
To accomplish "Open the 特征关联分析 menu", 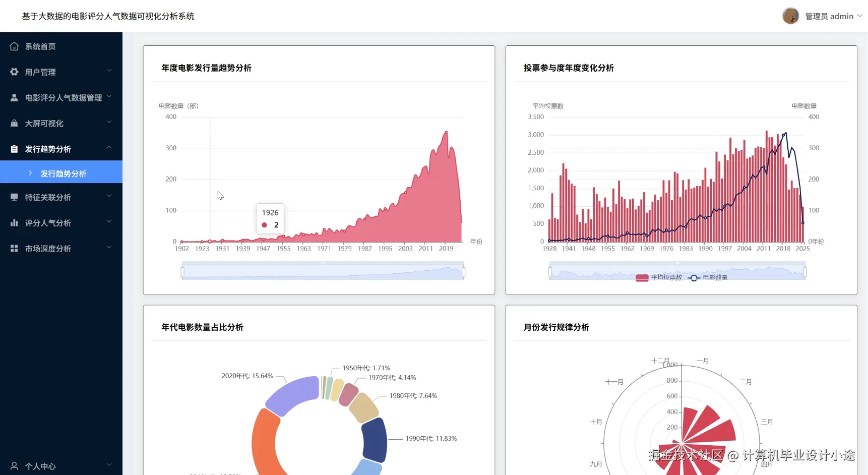I will [61, 197].
